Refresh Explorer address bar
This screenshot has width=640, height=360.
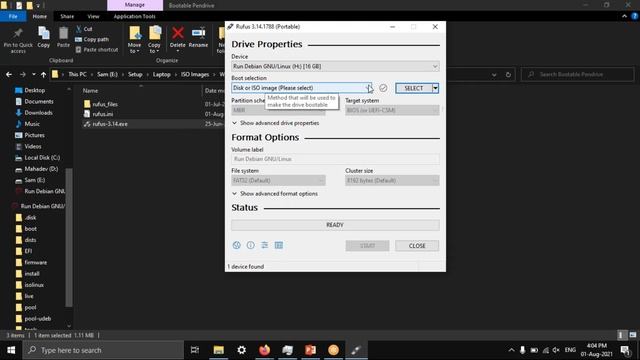click(508, 75)
